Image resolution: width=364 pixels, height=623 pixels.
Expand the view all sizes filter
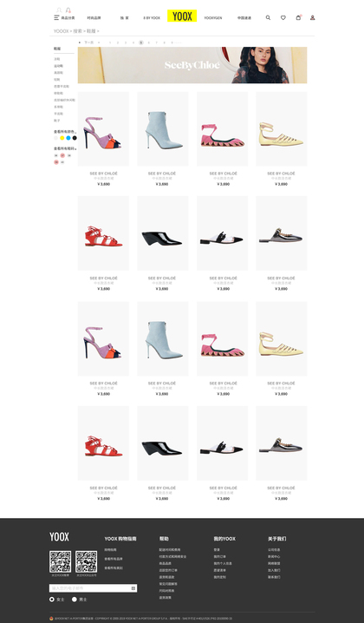(65, 148)
